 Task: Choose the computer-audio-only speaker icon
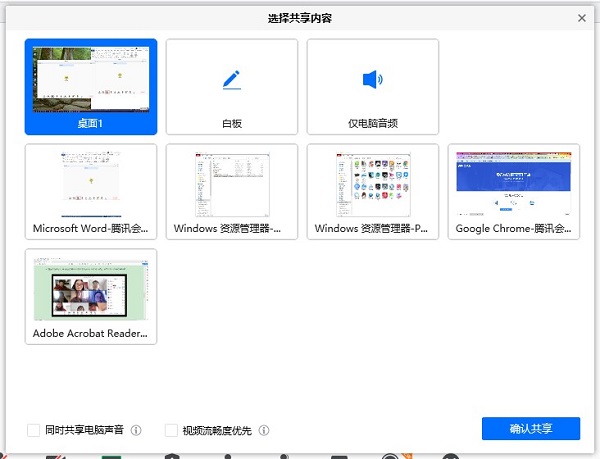coord(372,79)
